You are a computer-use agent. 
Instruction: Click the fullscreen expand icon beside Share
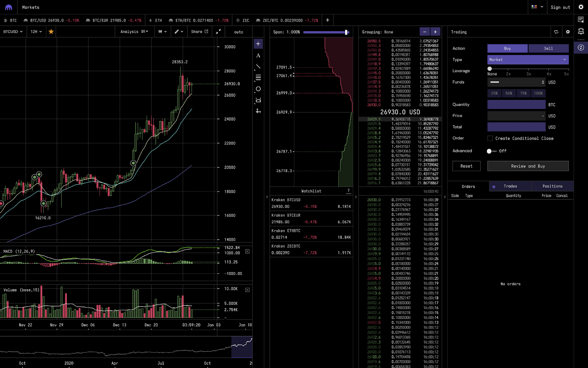[x=218, y=32]
